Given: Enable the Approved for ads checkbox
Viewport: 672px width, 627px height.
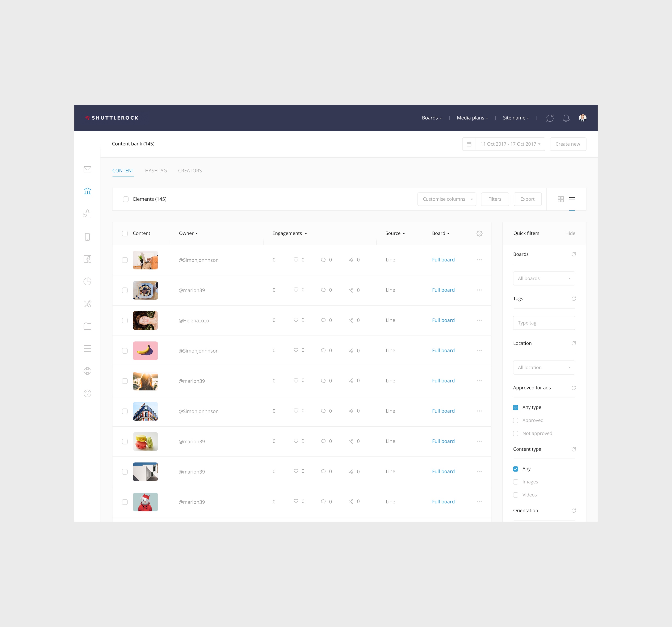Looking at the screenshot, I should [x=516, y=420].
